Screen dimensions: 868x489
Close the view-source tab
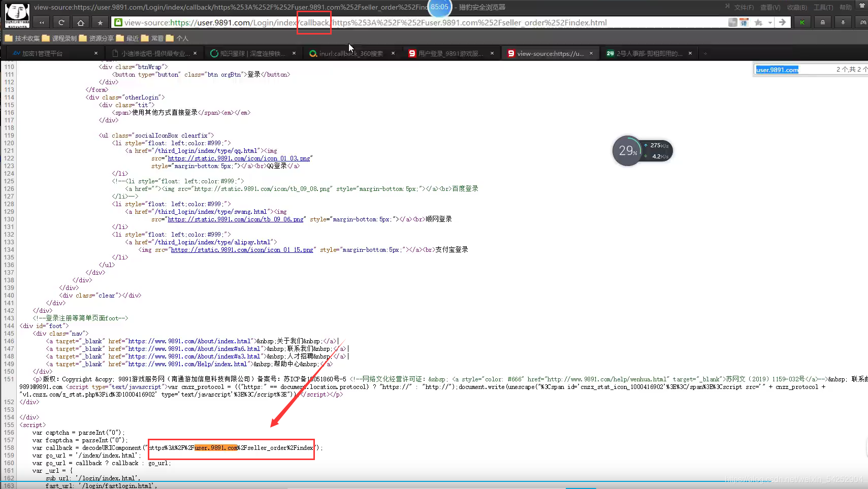591,53
